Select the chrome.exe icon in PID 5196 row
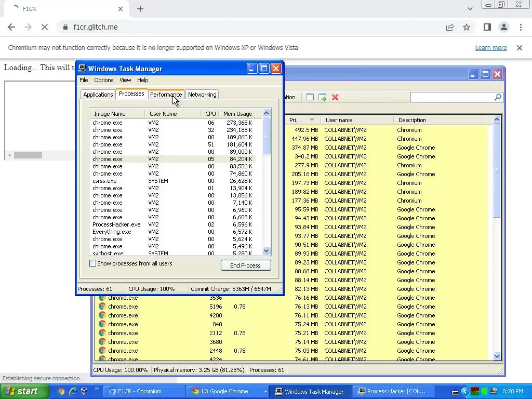This screenshot has width=532, height=399. point(102,307)
